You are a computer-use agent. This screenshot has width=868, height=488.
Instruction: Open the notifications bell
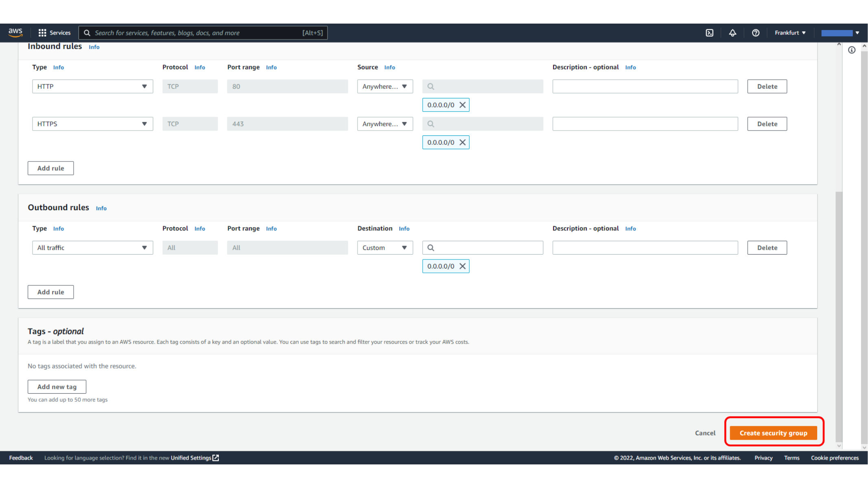click(732, 33)
